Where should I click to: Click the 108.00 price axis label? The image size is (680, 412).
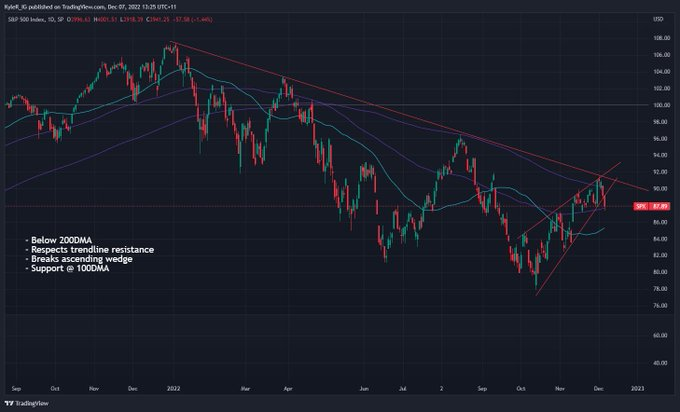[x=660, y=38]
